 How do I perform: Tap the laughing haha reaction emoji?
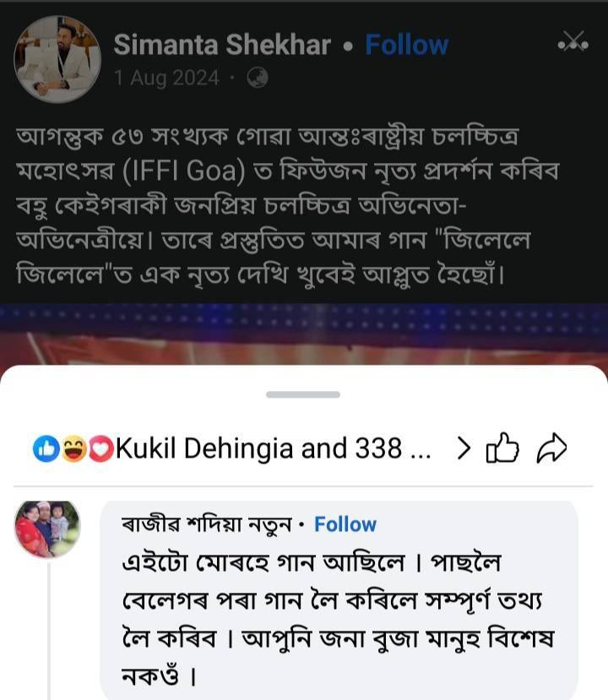tap(74, 448)
